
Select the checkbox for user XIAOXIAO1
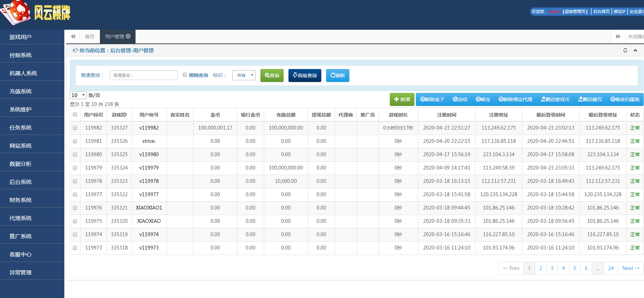click(x=75, y=208)
